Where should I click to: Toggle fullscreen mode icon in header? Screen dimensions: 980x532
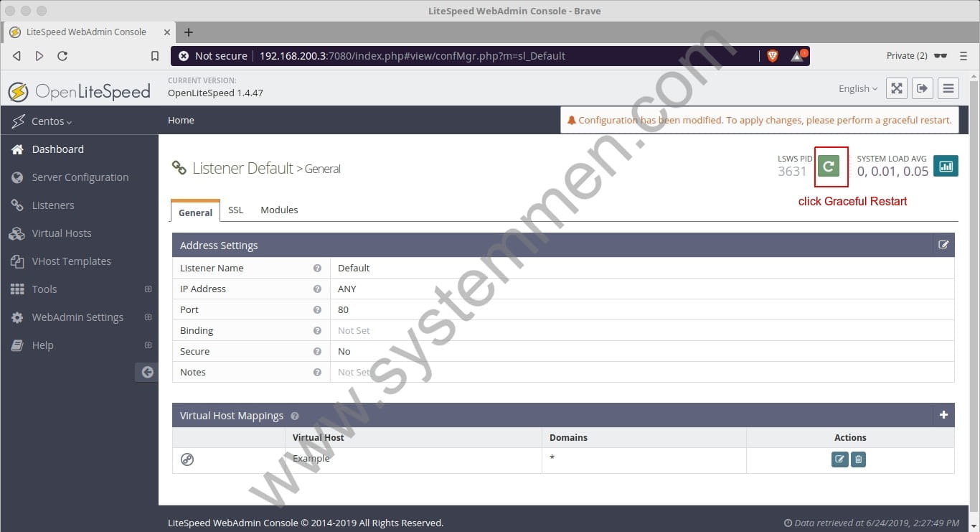tap(897, 88)
